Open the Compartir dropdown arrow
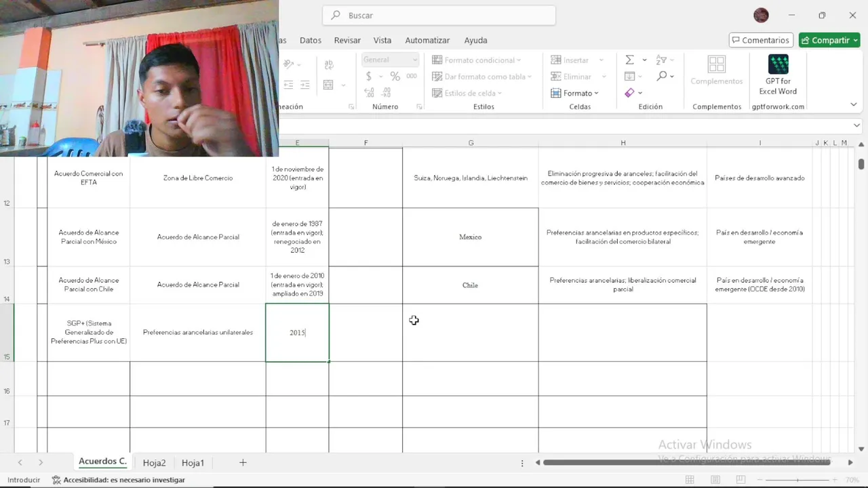Image resolution: width=868 pixels, height=488 pixels. (855, 40)
